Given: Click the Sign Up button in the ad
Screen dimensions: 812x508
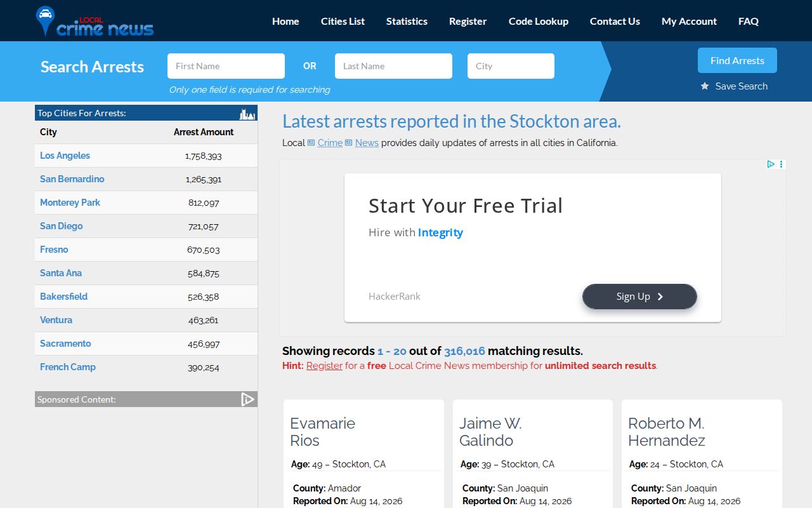Looking at the screenshot, I should [x=639, y=297].
